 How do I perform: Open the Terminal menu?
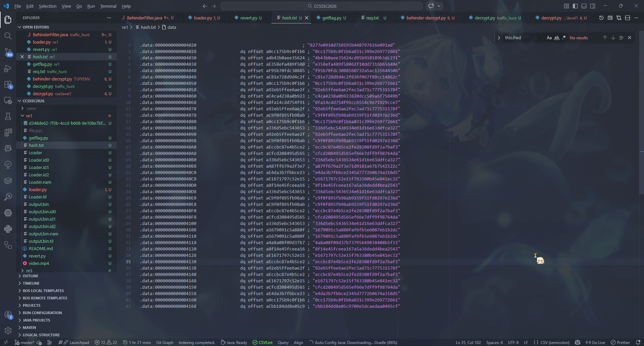tap(108, 6)
